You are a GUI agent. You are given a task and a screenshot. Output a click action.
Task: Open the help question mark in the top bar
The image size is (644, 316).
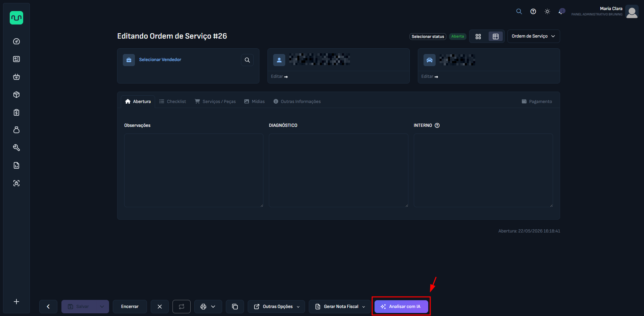coord(533,11)
